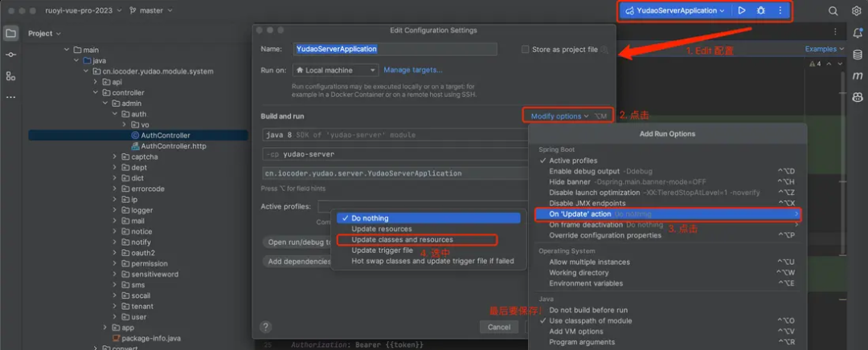
Task: Click the Run button in toolbar
Action: tap(742, 10)
